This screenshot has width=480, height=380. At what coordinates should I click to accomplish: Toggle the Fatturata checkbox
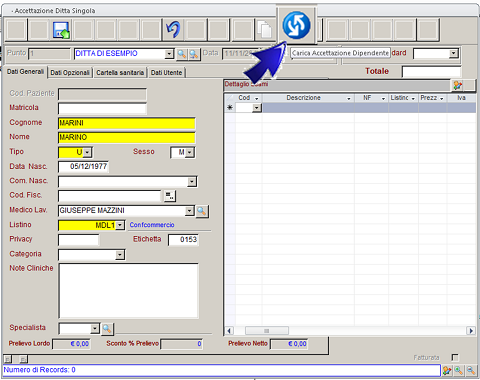455,358
